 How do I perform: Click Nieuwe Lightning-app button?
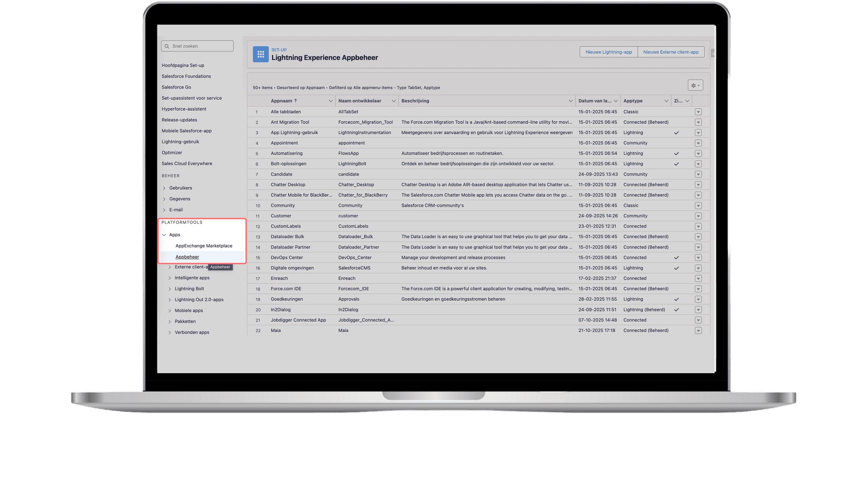(608, 52)
